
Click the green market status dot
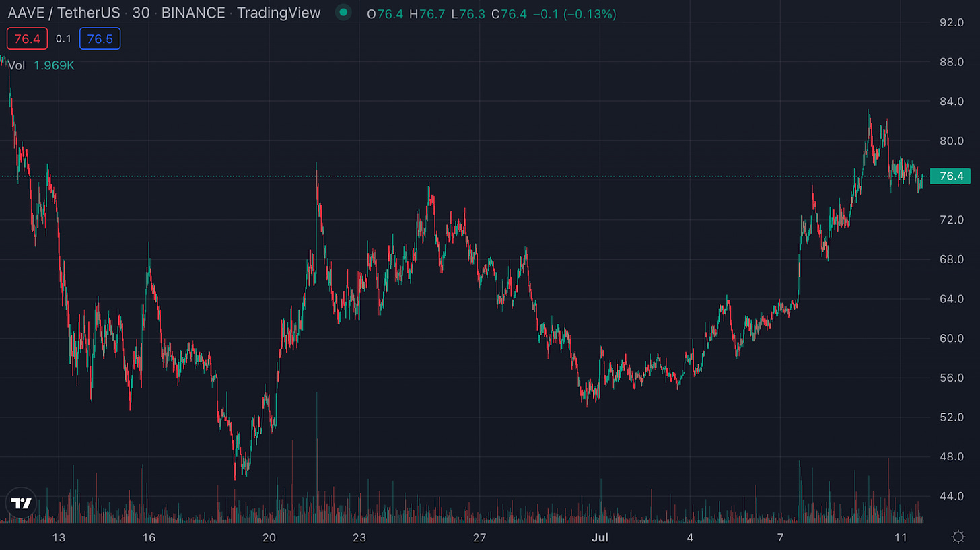(344, 12)
